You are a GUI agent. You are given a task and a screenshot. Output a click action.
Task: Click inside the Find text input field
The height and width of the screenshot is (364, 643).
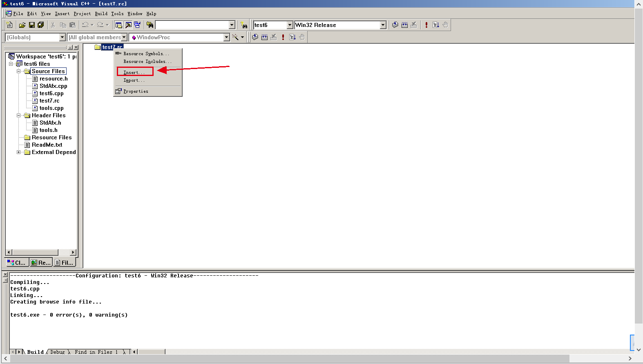pos(192,25)
